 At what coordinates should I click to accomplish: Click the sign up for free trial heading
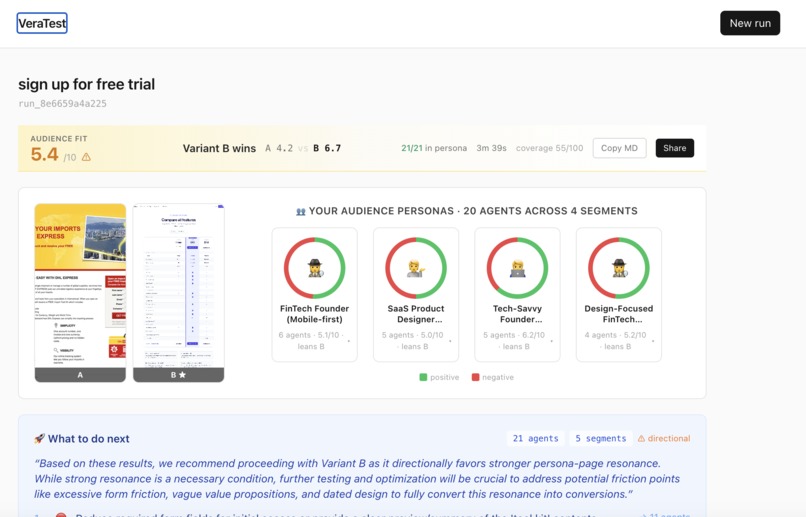86,84
